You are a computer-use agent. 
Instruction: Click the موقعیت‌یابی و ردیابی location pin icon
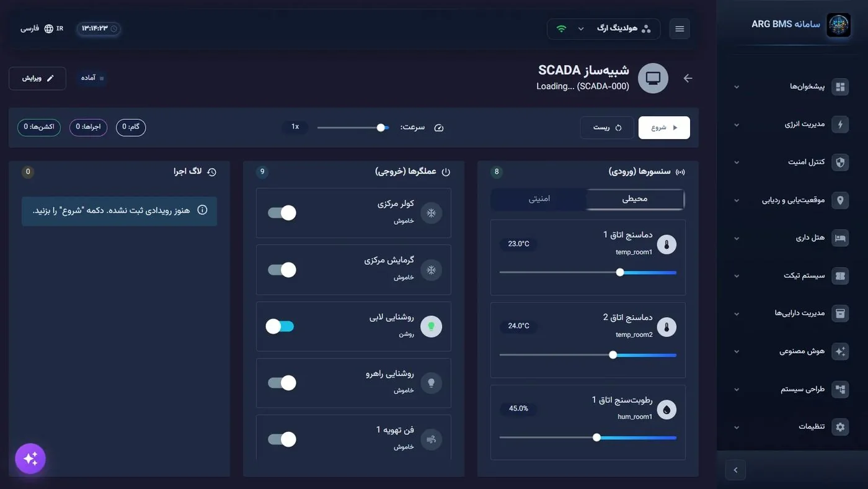point(840,200)
